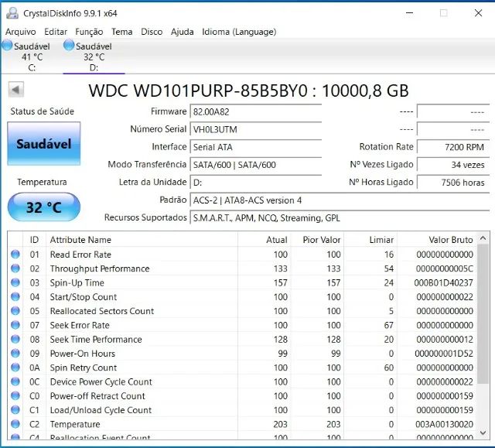Click the Atual column header
Image resolution: width=495 pixels, height=448 pixels.
(265, 240)
